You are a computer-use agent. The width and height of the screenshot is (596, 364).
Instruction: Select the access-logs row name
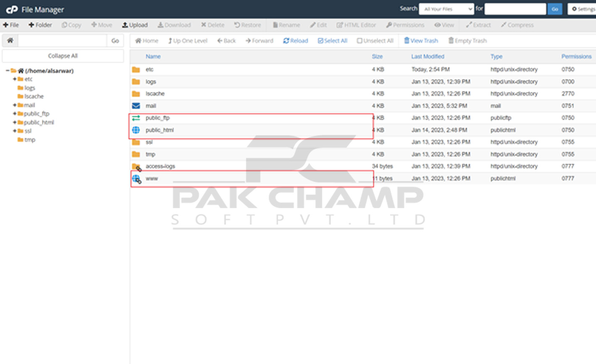tap(160, 166)
